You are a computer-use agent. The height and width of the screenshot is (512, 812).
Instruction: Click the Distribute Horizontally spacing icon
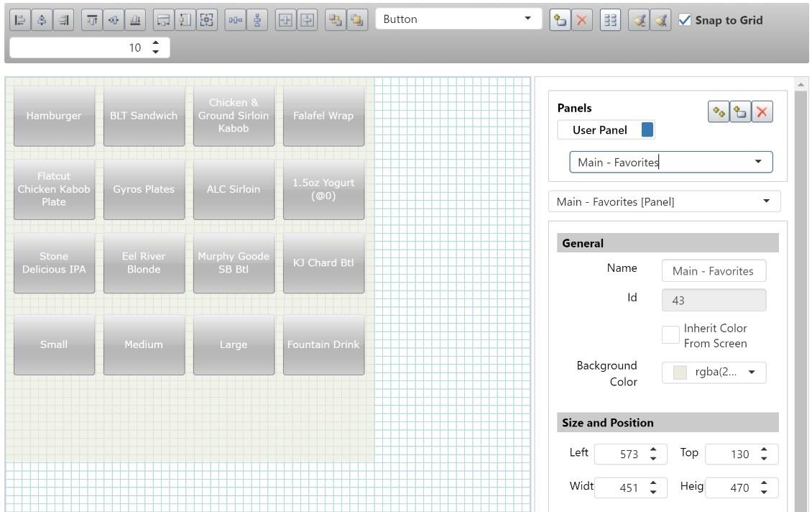(235, 20)
